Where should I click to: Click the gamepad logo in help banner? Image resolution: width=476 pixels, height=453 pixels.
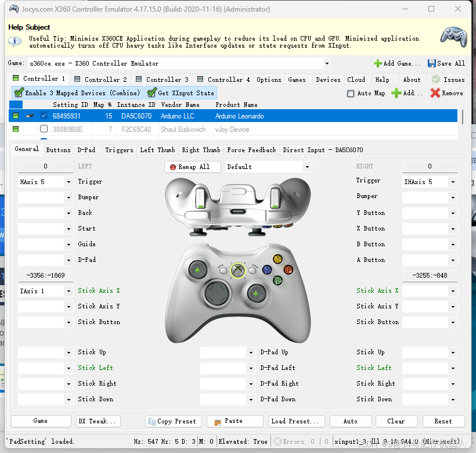click(454, 37)
